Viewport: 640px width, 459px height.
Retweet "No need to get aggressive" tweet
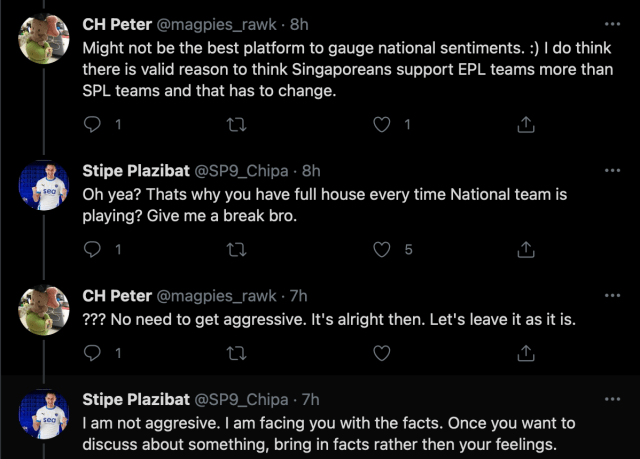click(237, 353)
